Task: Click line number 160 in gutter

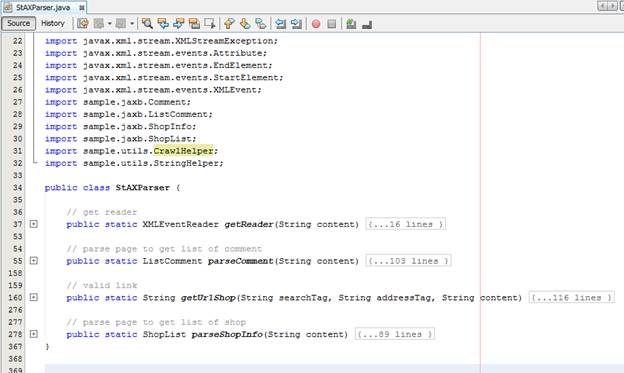Action: tap(15, 297)
